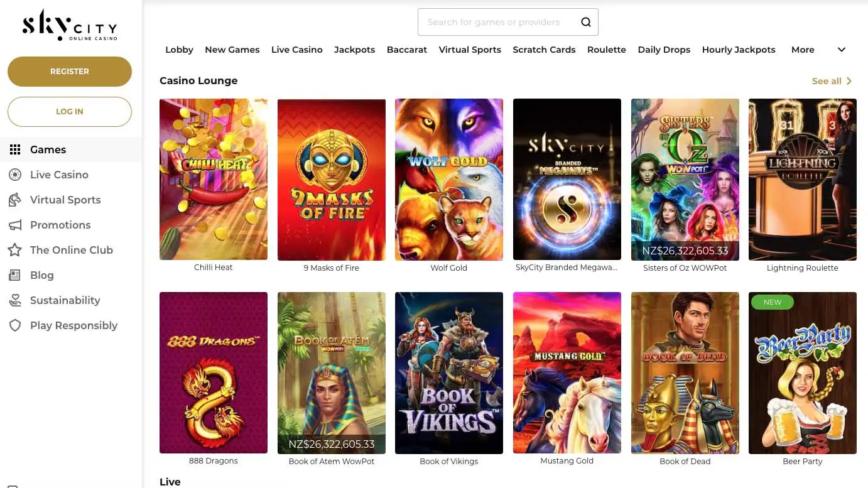Launch the Wolf Gold game thumbnail

coord(448,180)
